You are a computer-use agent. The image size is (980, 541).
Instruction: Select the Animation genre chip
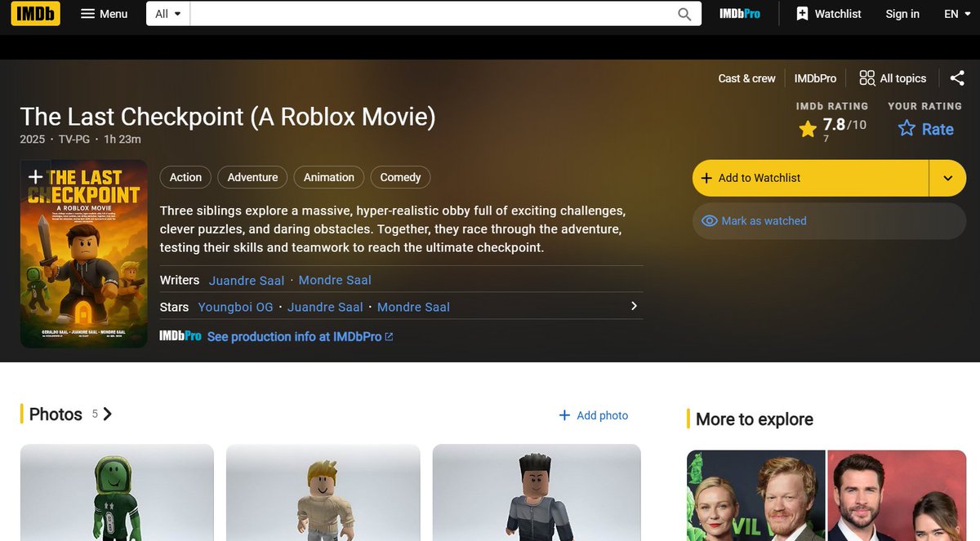pos(328,177)
